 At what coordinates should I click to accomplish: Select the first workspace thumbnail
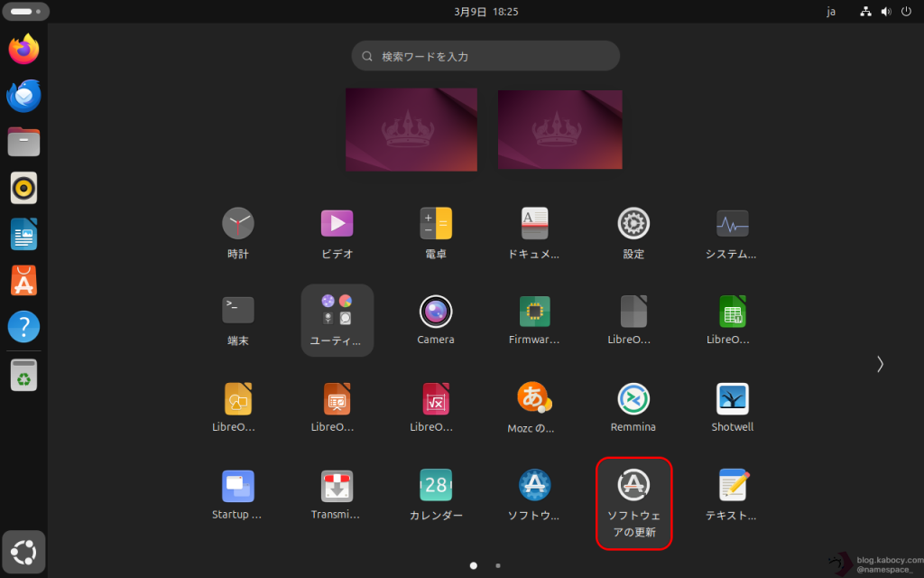coord(411,129)
